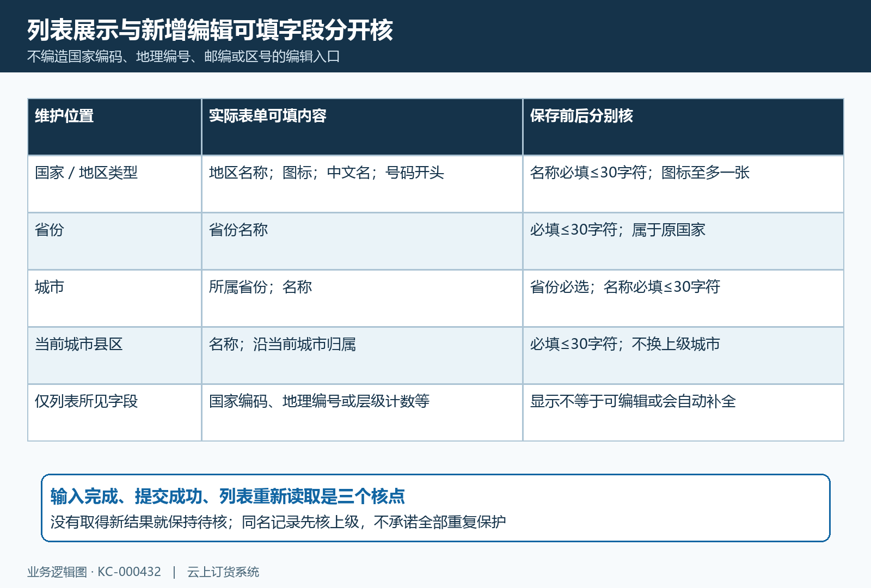871x588 pixels.
Task: Click the footer text 业务逻辑图 · KC-000432
Action: click(x=94, y=572)
